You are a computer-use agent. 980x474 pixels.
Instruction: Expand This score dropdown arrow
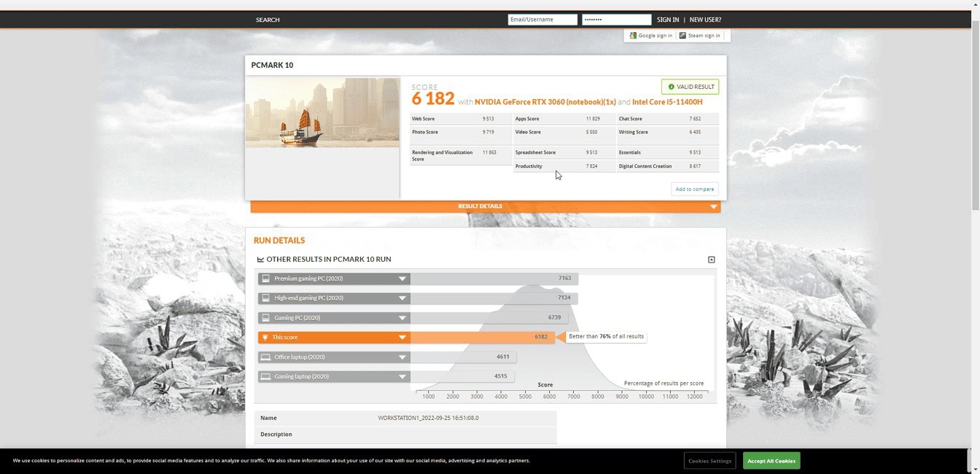coord(402,338)
